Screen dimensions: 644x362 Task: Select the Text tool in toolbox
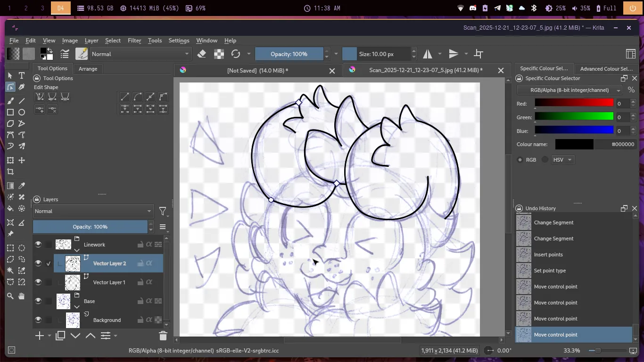22,75
